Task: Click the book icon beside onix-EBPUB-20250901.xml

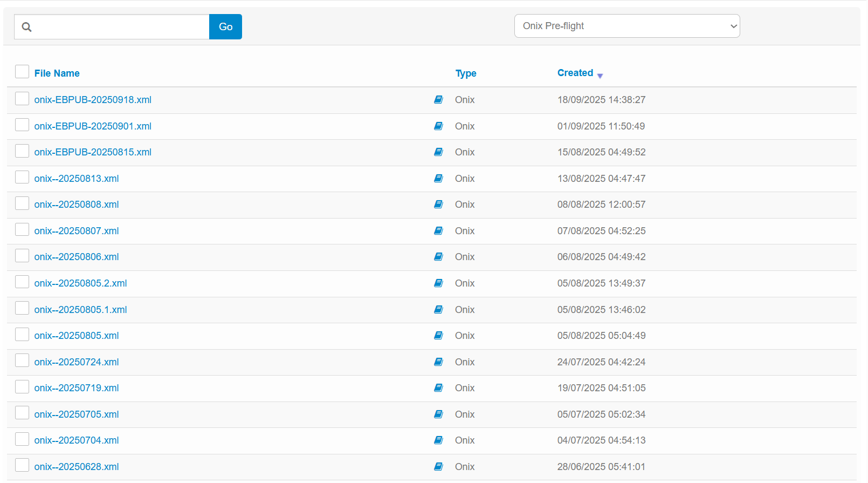Action: pos(438,126)
